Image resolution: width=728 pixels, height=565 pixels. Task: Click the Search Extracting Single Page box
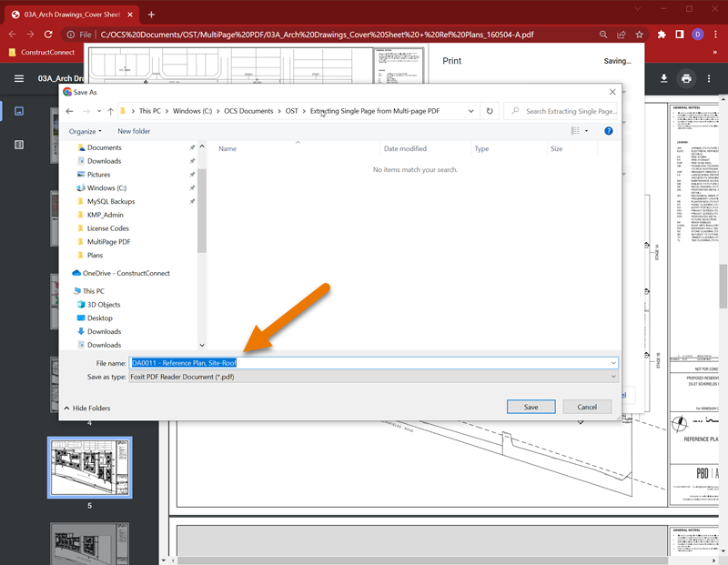pos(561,111)
